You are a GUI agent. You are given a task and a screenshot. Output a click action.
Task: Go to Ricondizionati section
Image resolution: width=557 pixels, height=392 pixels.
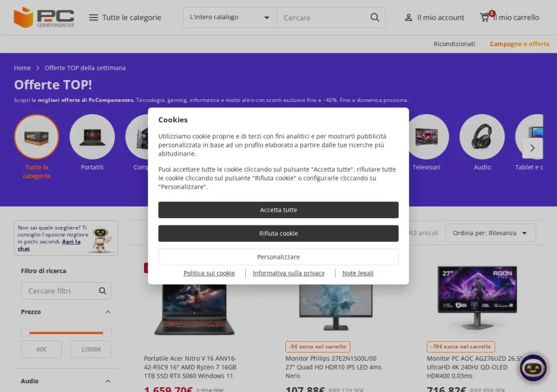454,44
